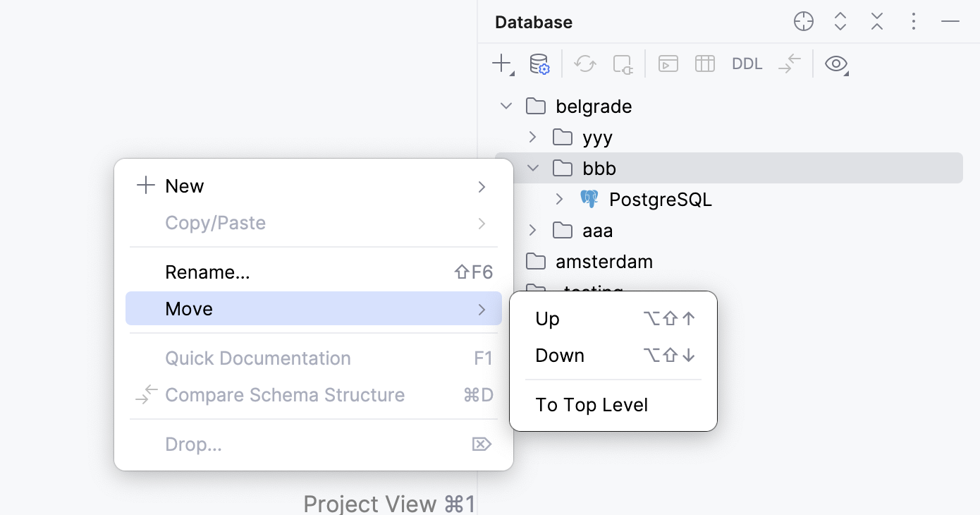Image resolution: width=980 pixels, height=515 pixels.
Task: Click the refresh/synchronize database icon
Action: tap(584, 63)
